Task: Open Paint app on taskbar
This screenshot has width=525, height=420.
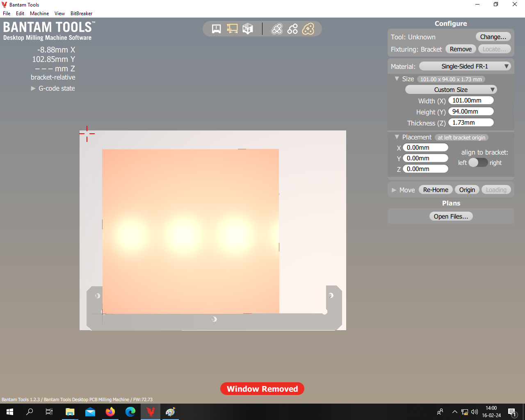Action: coord(171,412)
